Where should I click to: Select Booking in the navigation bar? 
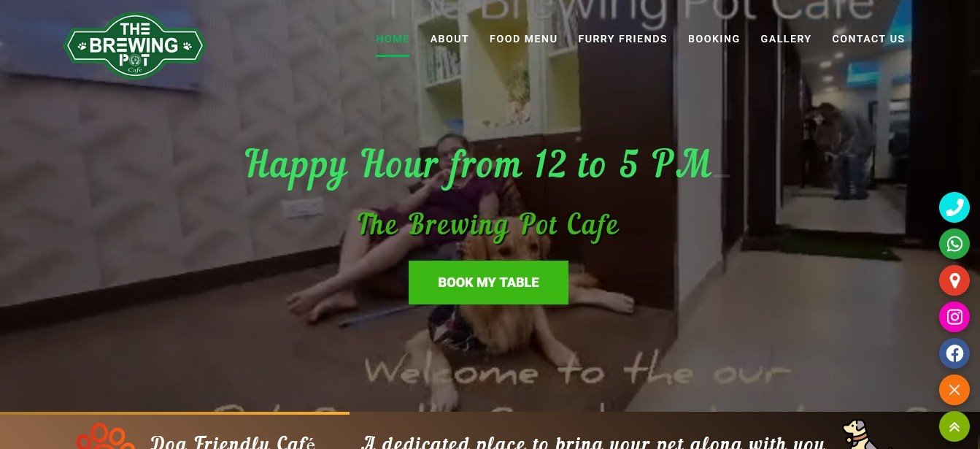pos(714,39)
